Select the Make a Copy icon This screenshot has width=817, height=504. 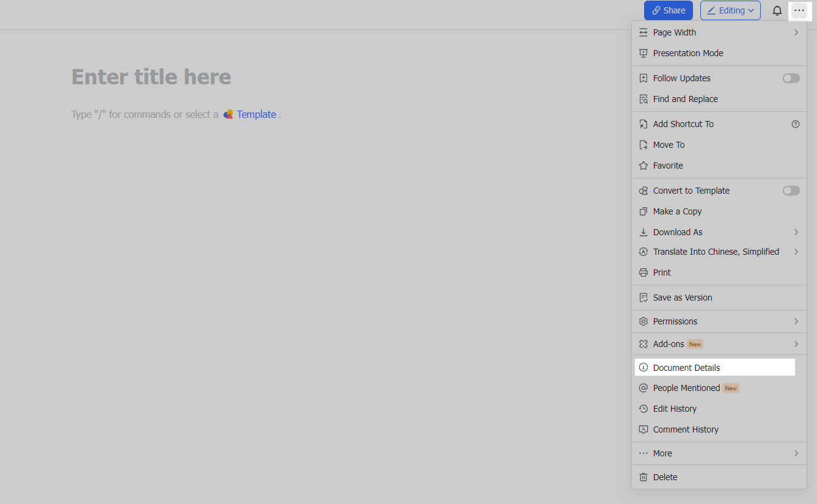pyautogui.click(x=643, y=211)
